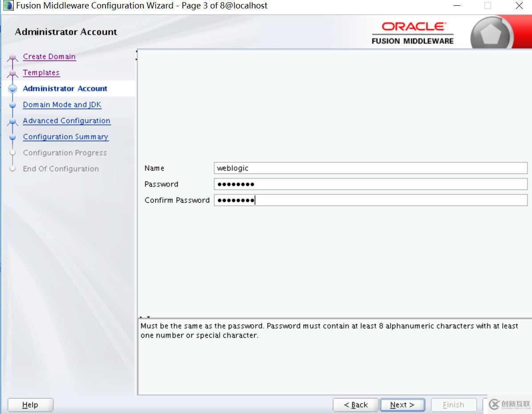Viewport: 532px width, 414px height.
Task: Click the Configuration Progress step label
Action: coord(65,153)
